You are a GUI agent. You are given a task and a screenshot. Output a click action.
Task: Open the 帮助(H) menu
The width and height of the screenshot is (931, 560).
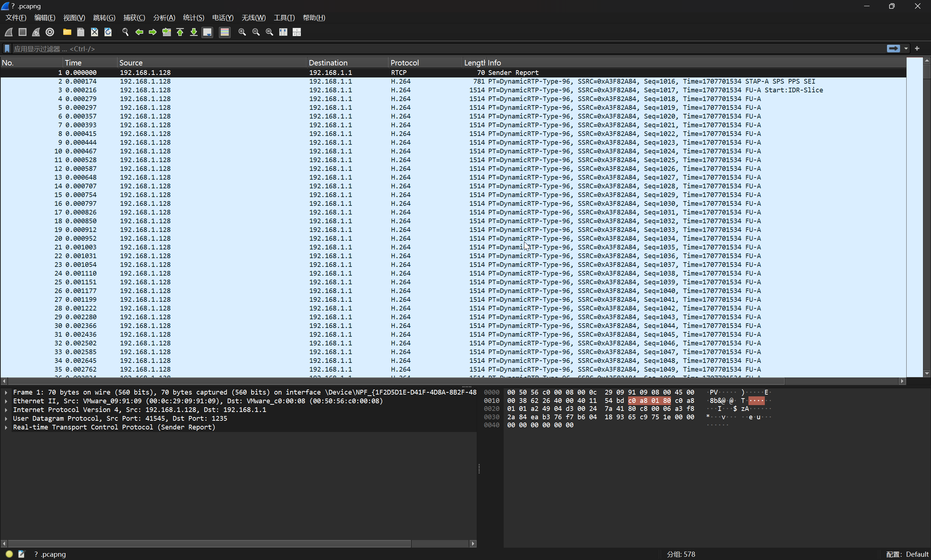point(314,18)
